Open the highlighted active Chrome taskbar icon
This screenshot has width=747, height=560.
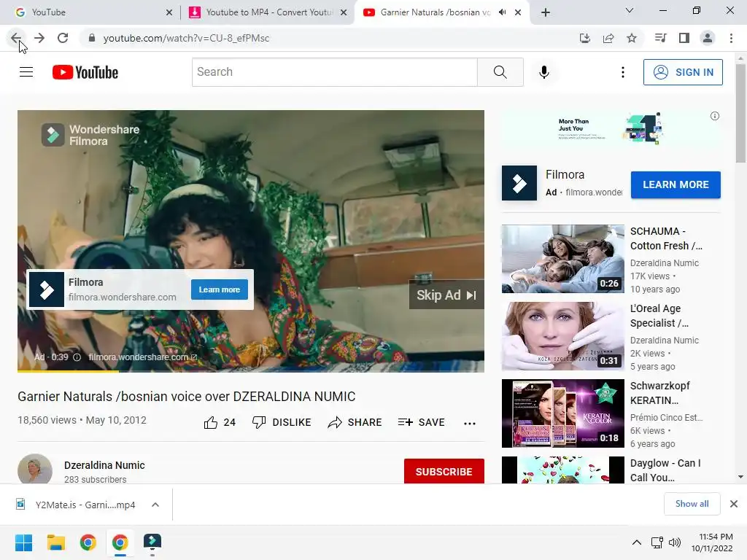click(120, 542)
